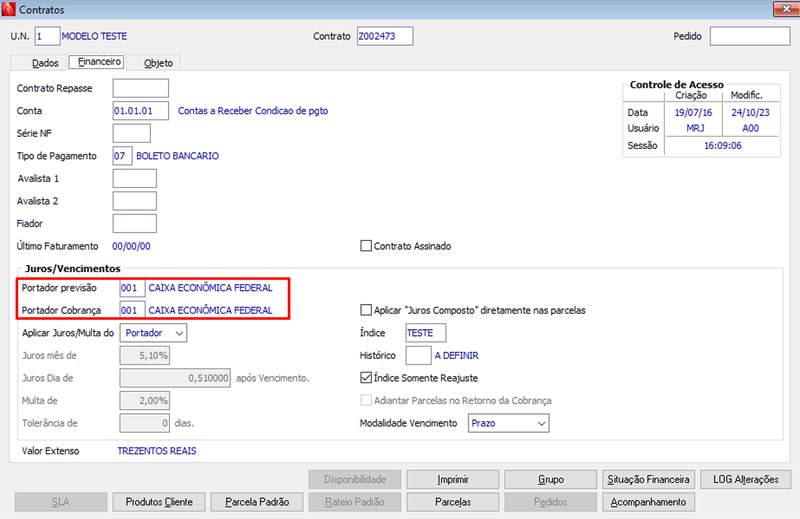Click the Pedidos button

click(x=551, y=502)
